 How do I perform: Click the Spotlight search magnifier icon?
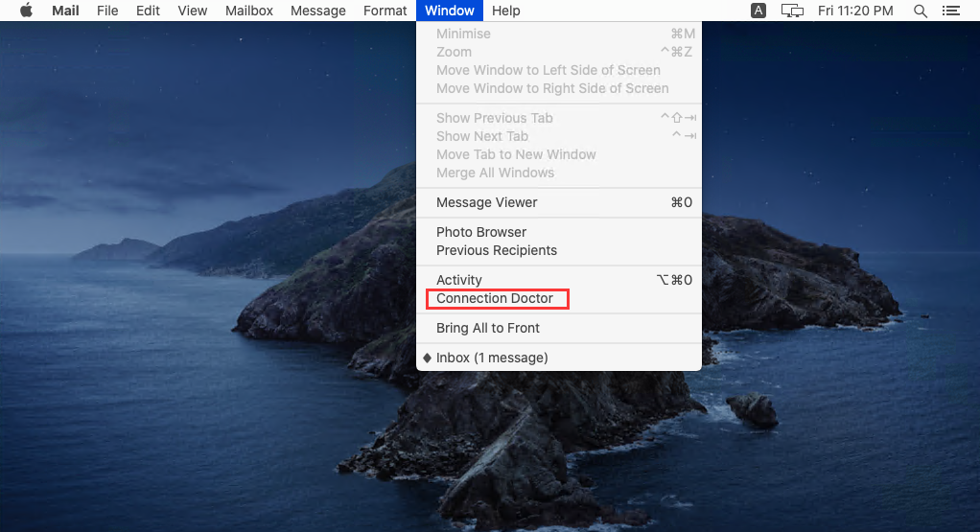(x=921, y=11)
